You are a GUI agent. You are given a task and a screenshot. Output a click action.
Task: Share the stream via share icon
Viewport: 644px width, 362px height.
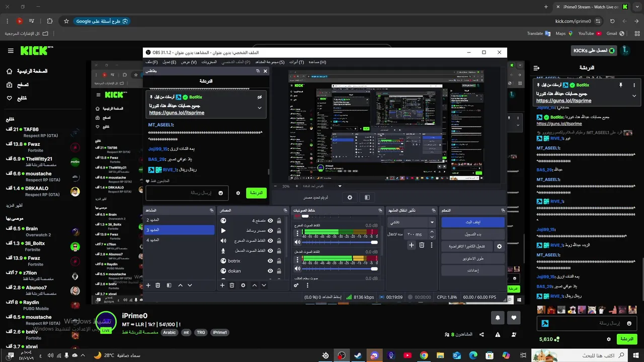coord(481,334)
